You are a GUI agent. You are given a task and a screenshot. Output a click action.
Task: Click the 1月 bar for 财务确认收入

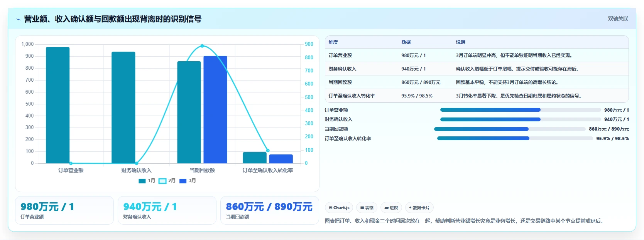[x=123, y=107]
